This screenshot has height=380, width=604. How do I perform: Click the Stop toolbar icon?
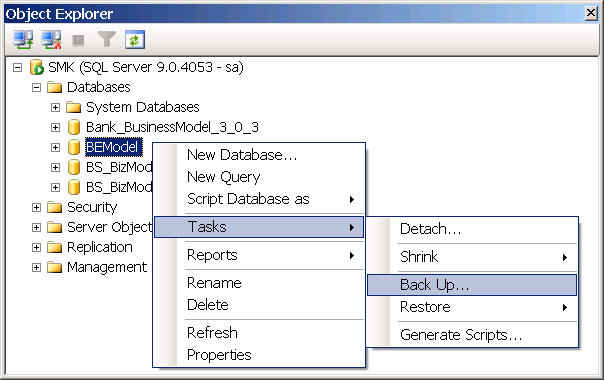pyautogui.click(x=79, y=40)
